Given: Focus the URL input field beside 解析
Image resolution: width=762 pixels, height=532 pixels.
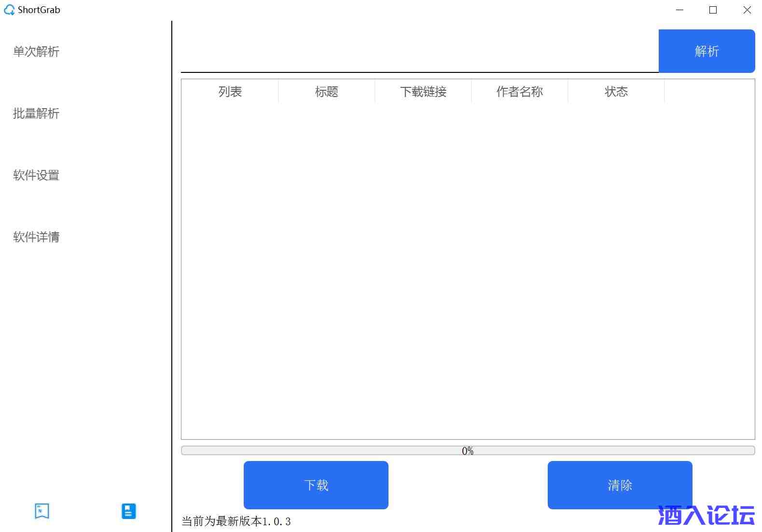Looking at the screenshot, I should point(420,51).
